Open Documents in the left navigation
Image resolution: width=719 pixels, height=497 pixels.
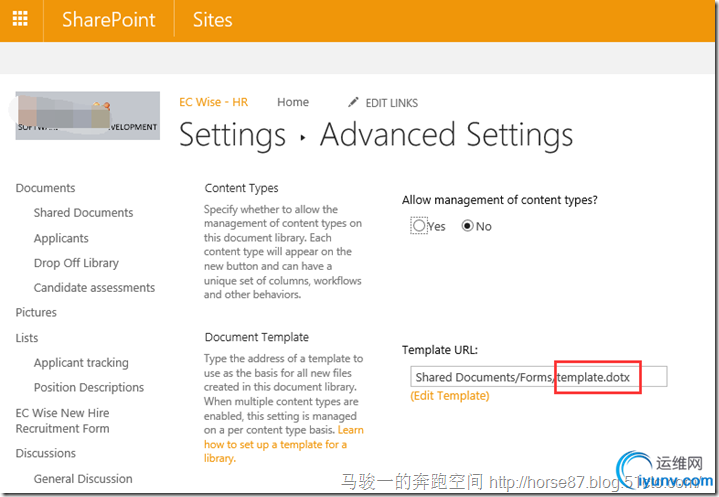click(x=45, y=188)
